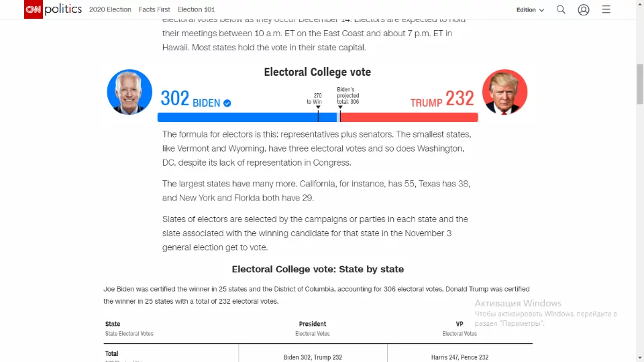
Task: Go to Facts First section
Action: click(x=154, y=10)
